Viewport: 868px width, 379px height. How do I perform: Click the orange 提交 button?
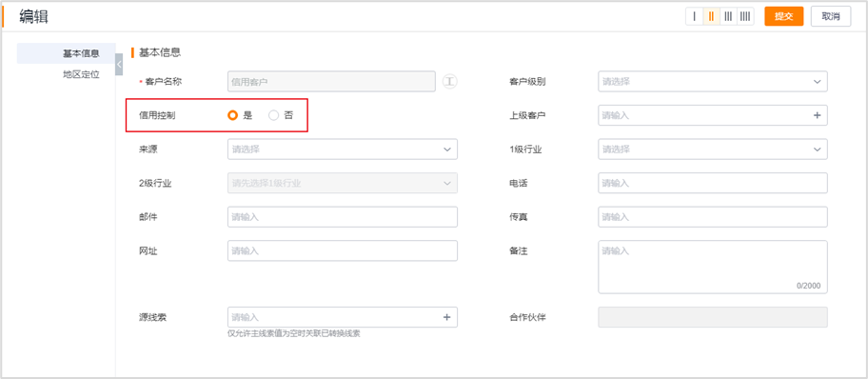(x=784, y=16)
